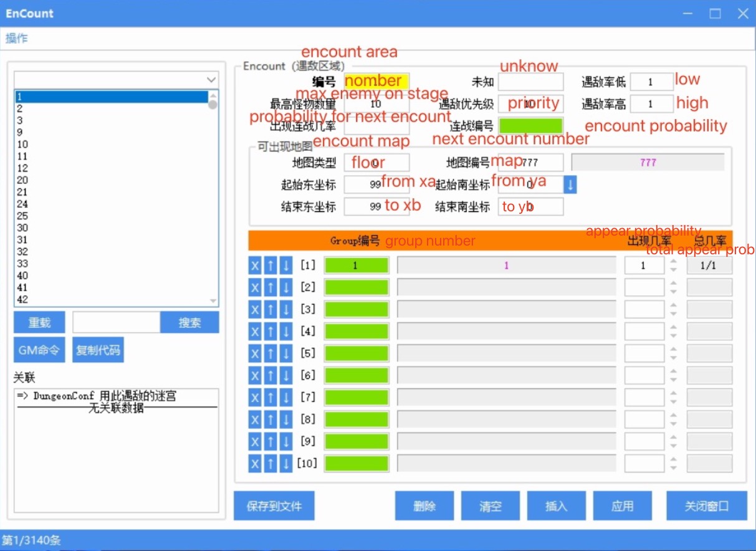The height and width of the screenshot is (551, 756).
Task: Click the 删除 delete button
Action: point(424,505)
